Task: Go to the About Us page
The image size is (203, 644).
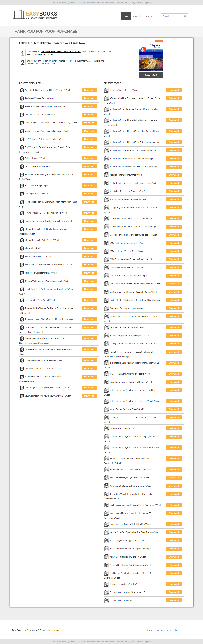Action: 137,16
